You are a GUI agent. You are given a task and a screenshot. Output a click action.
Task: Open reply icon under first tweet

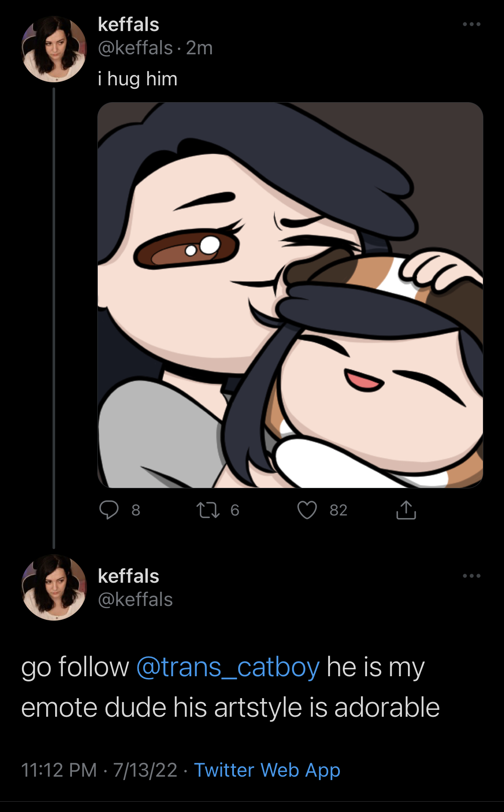109,510
